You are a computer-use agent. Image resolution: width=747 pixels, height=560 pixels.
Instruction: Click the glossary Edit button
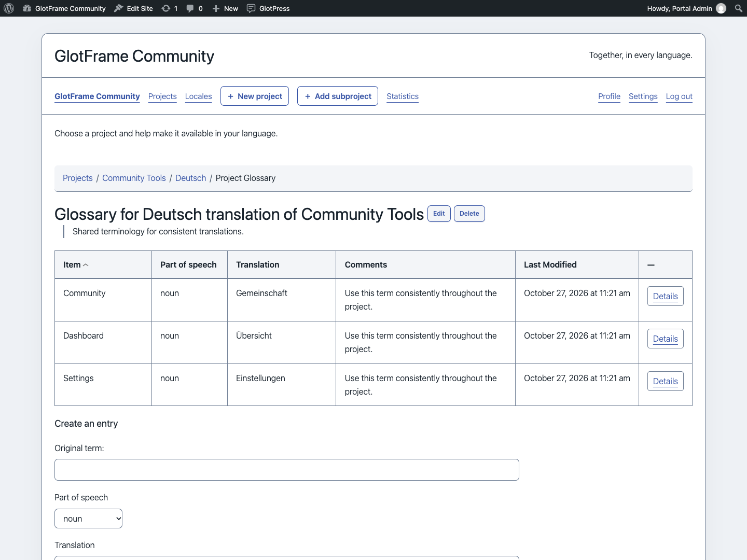pyautogui.click(x=439, y=214)
